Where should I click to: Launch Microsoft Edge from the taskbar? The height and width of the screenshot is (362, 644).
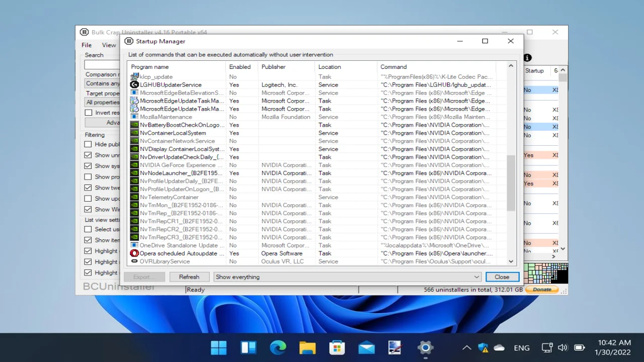(278, 347)
